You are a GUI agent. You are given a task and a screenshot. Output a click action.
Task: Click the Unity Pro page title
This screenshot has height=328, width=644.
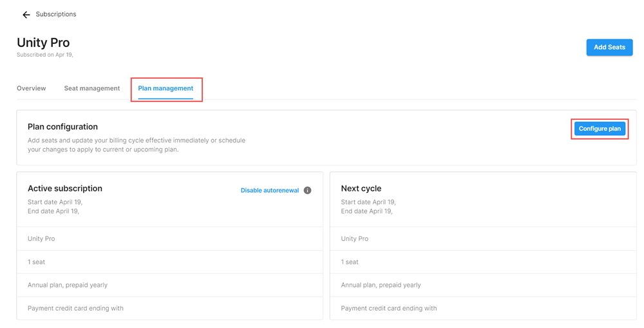pos(43,43)
